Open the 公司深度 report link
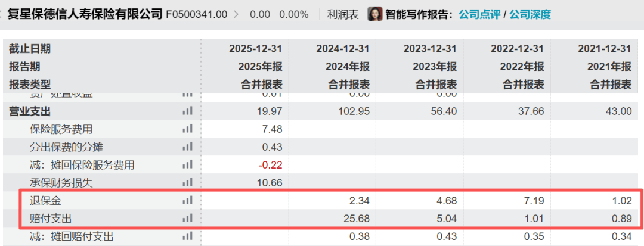 530,15
